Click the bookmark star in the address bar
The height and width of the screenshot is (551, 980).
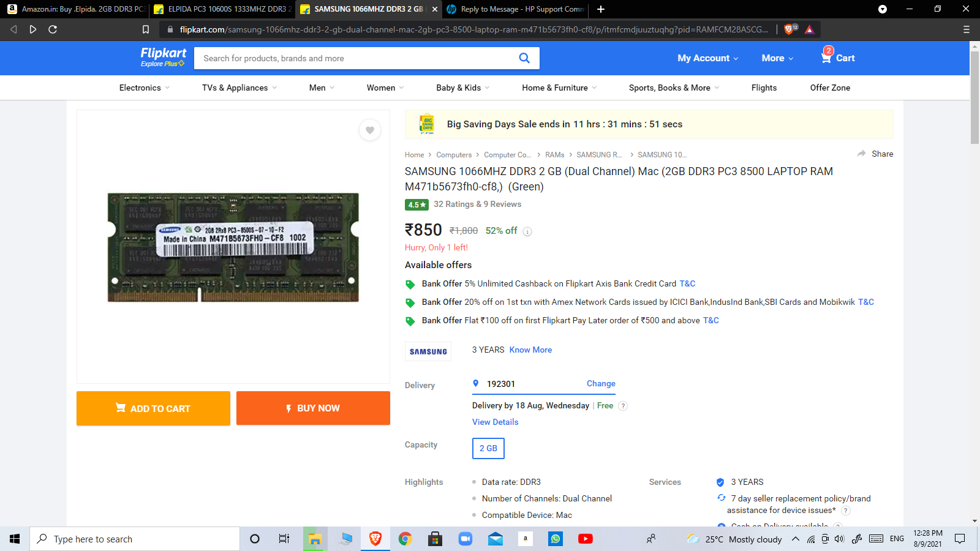(145, 29)
